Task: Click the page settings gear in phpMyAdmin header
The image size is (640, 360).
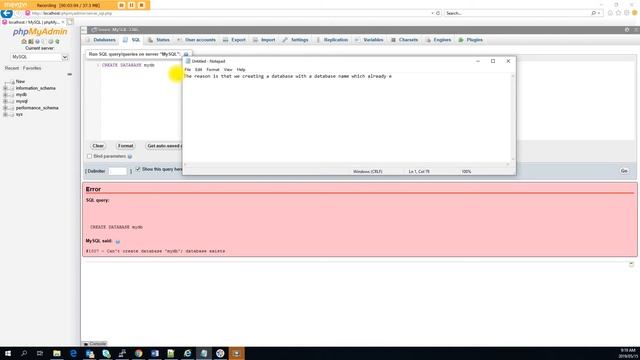Action: coord(627,30)
